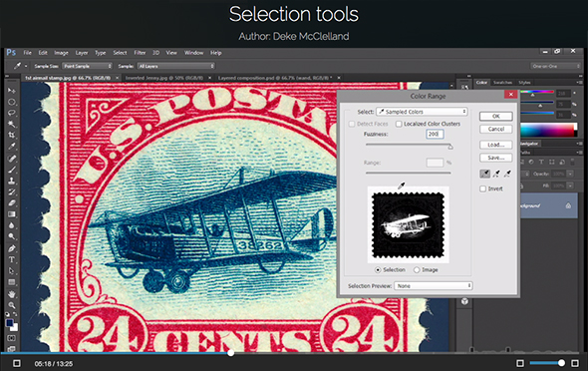588x371 pixels.
Task: Select the Blur tool
Action: tap(12, 225)
